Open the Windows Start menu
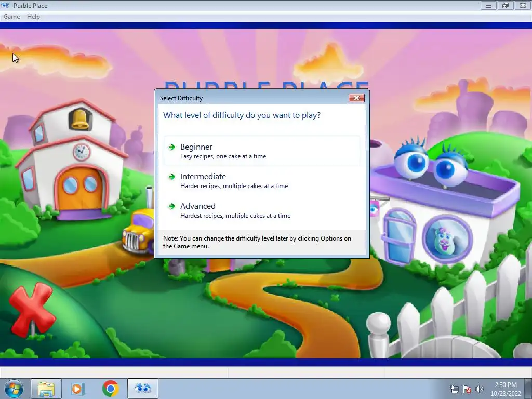This screenshot has width=532, height=399. (x=14, y=389)
